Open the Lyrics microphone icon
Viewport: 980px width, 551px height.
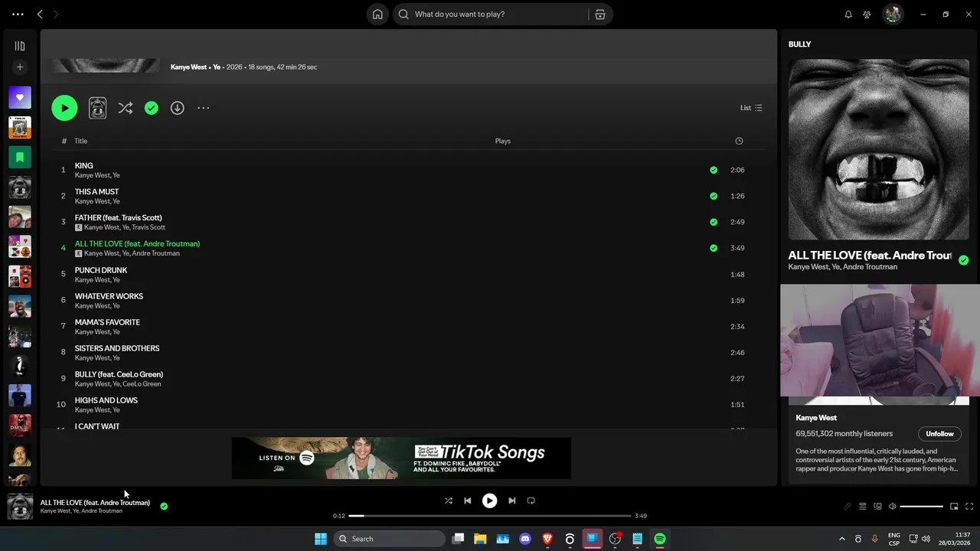[x=848, y=507]
